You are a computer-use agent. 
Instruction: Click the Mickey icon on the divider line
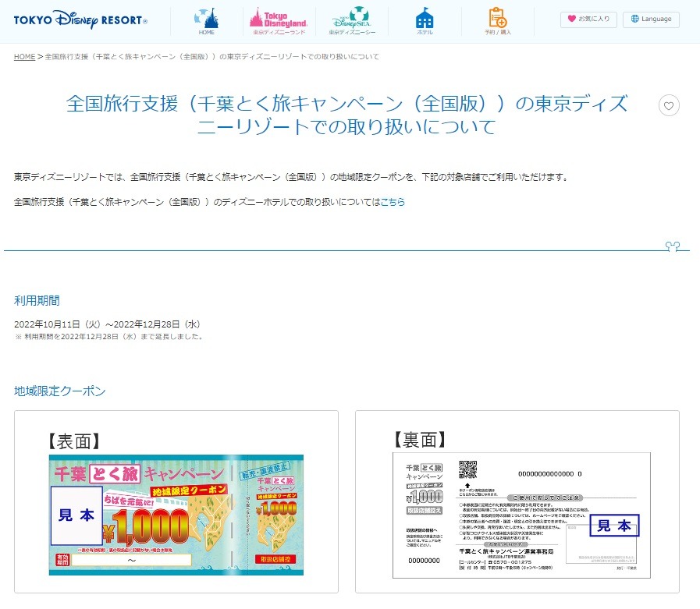click(x=673, y=246)
